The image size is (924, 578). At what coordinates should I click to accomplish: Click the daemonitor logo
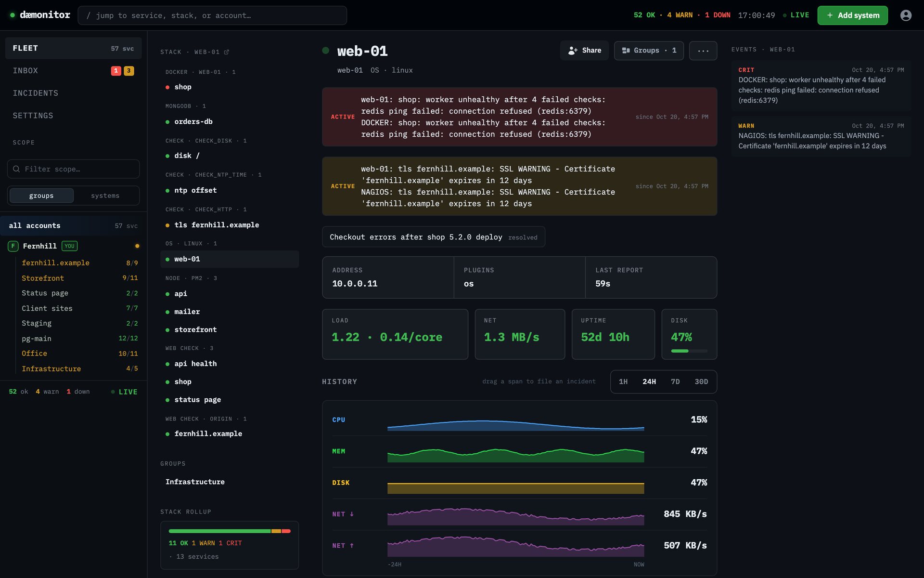point(40,15)
